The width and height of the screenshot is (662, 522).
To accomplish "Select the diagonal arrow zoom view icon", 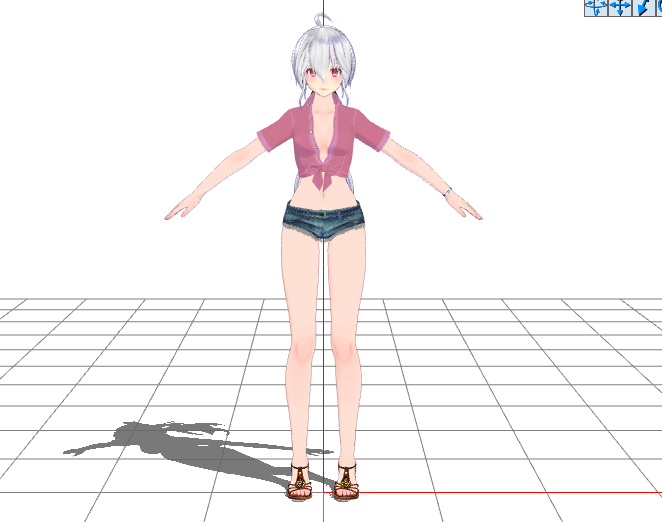I will point(643,8).
